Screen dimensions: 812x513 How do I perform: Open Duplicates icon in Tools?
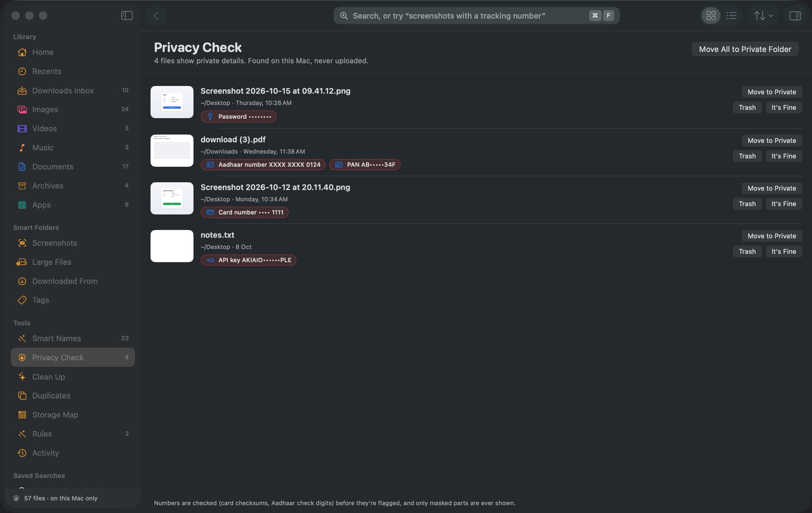pyautogui.click(x=22, y=396)
